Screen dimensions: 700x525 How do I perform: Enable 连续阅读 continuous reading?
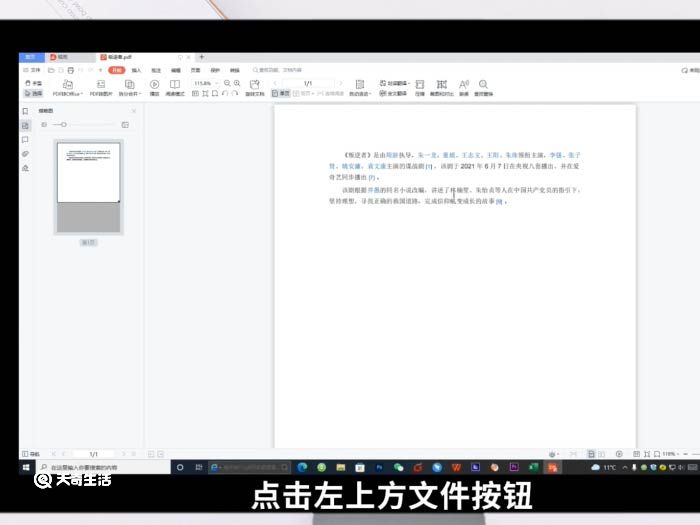tap(330, 94)
